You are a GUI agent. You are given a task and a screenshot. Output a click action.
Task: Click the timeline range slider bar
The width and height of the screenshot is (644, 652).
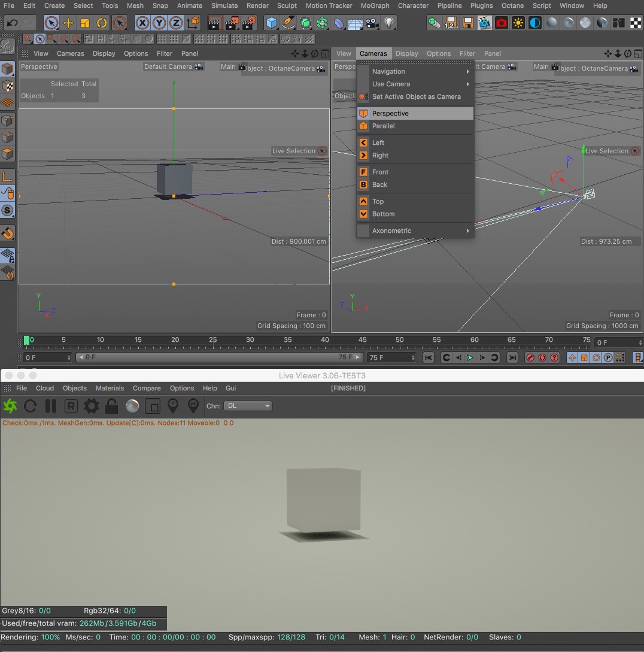pos(219,357)
